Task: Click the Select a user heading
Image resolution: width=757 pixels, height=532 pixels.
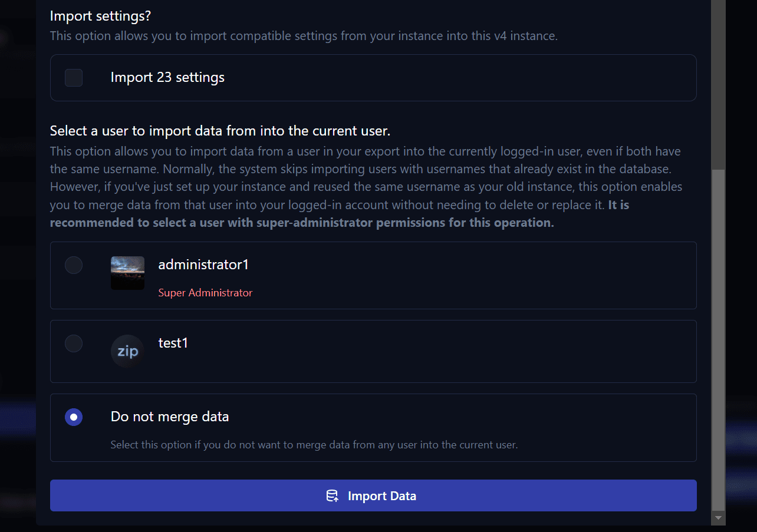Action: click(220, 130)
